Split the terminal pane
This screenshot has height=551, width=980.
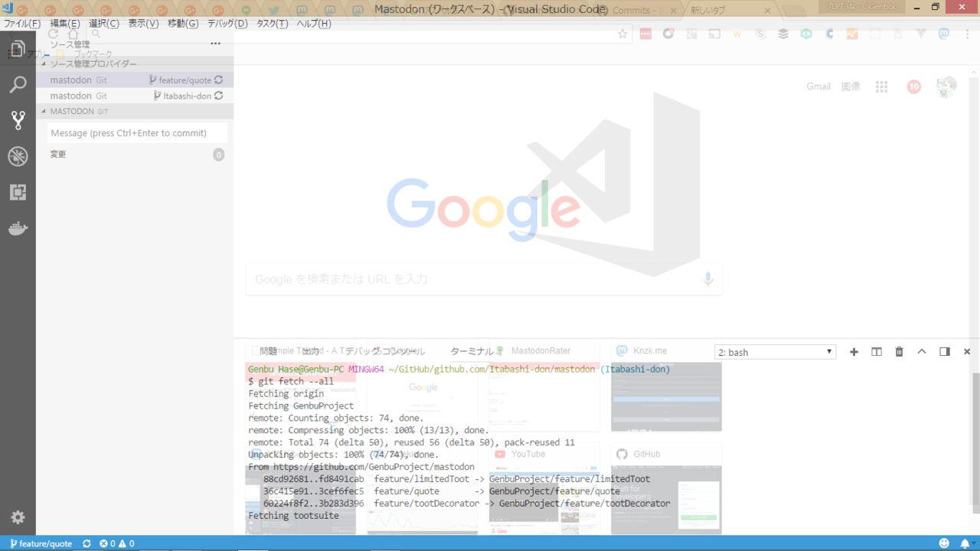[877, 352]
